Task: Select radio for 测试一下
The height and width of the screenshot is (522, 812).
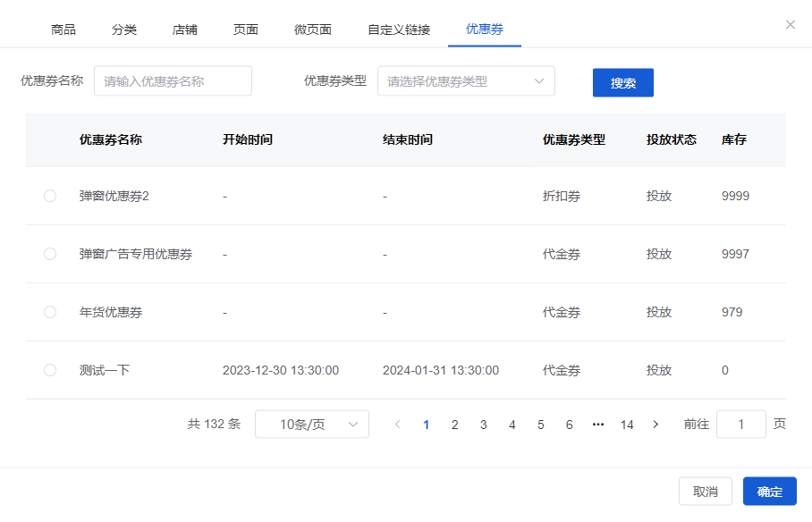Action: [x=50, y=370]
